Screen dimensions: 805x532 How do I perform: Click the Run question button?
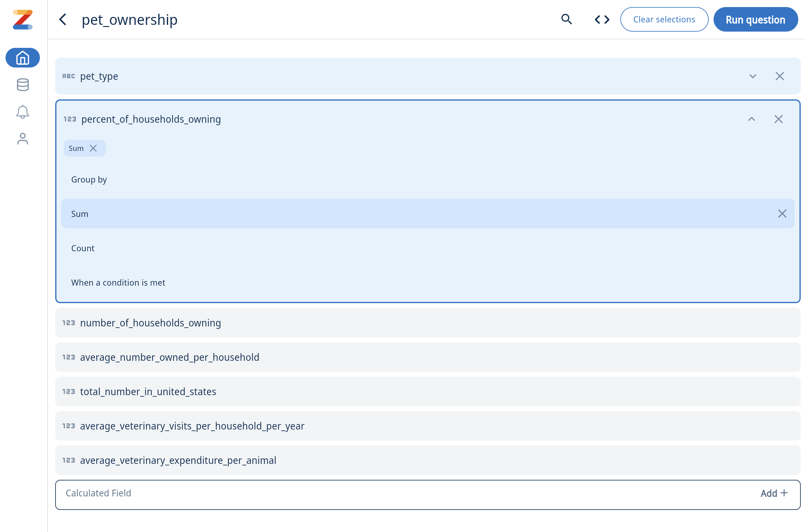(756, 19)
